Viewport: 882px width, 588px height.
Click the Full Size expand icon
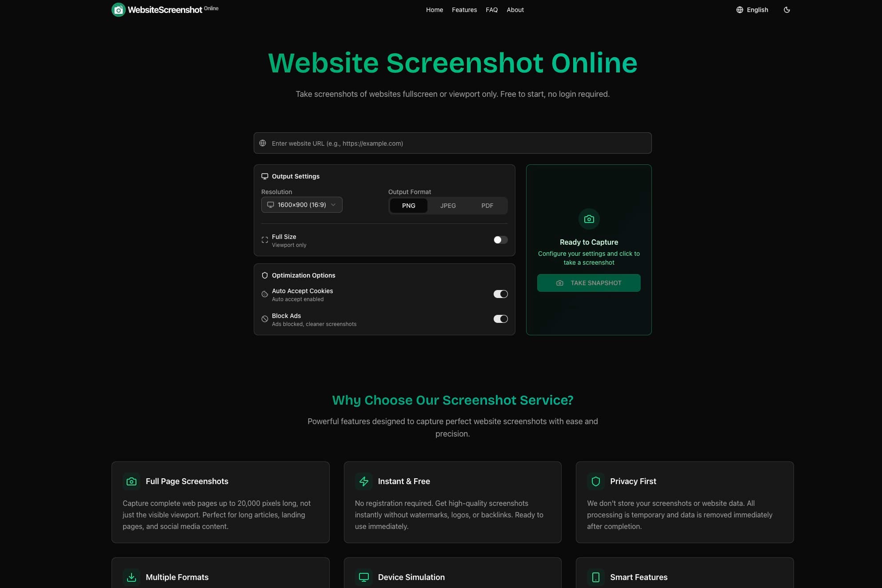pos(265,240)
